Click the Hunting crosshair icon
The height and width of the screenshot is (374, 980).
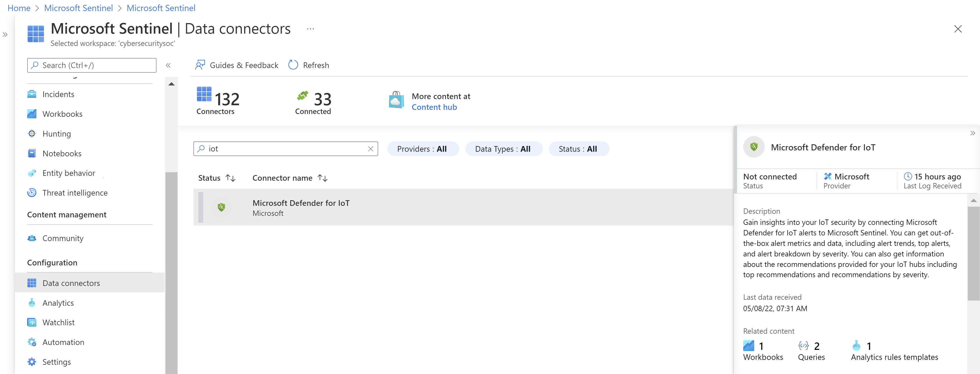32,133
